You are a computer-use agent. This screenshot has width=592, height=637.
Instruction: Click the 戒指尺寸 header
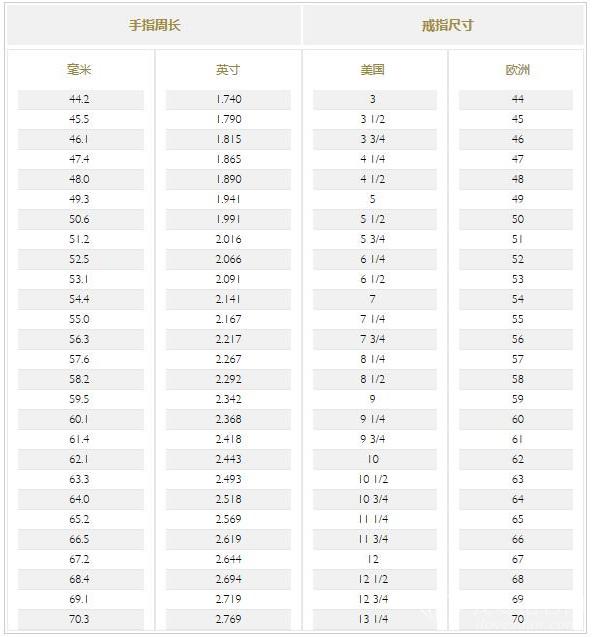[447, 25]
